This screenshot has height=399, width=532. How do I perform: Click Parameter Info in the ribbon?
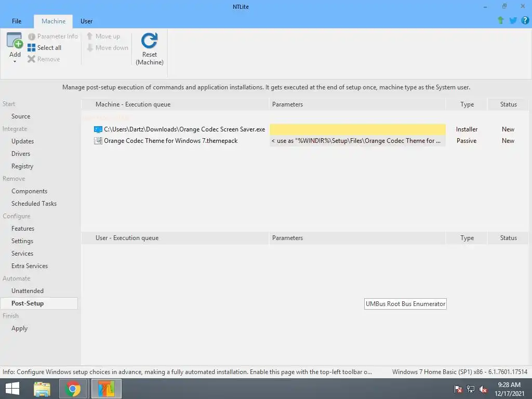[x=53, y=36]
